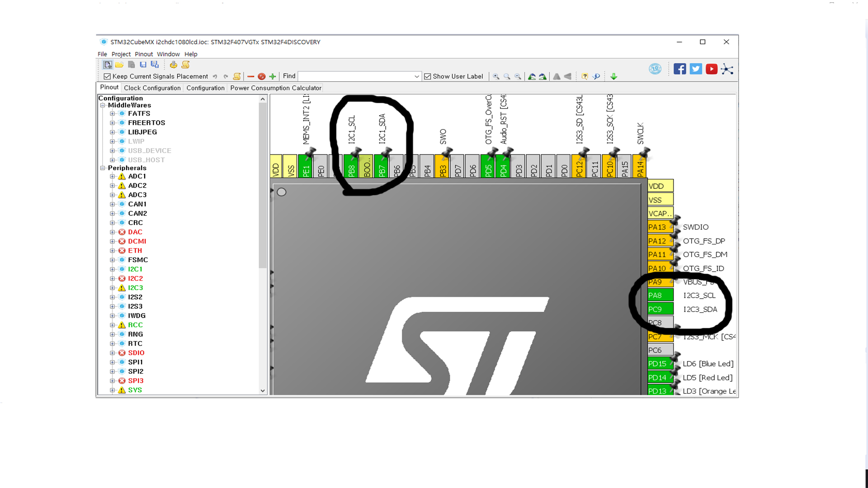
Task: Toggle the Show User Label checkbox
Action: point(428,76)
